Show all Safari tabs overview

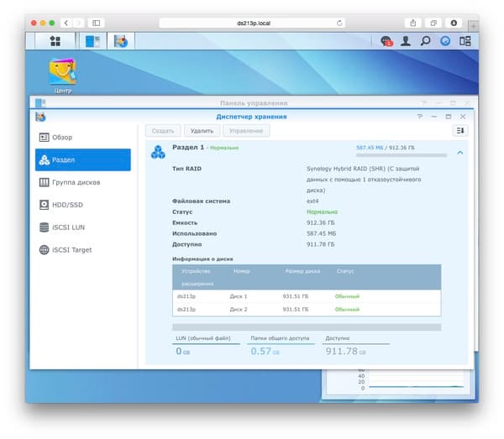click(x=433, y=23)
